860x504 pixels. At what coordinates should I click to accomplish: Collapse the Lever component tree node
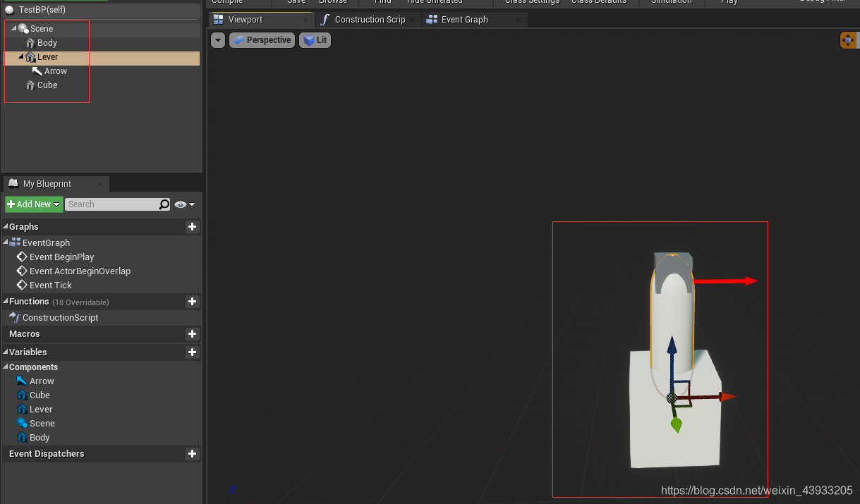[21, 57]
